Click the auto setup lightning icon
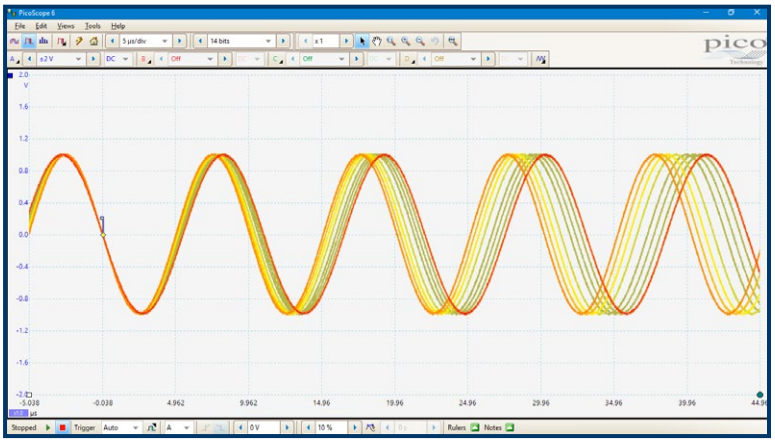The image size is (775, 443). point(79,41)
